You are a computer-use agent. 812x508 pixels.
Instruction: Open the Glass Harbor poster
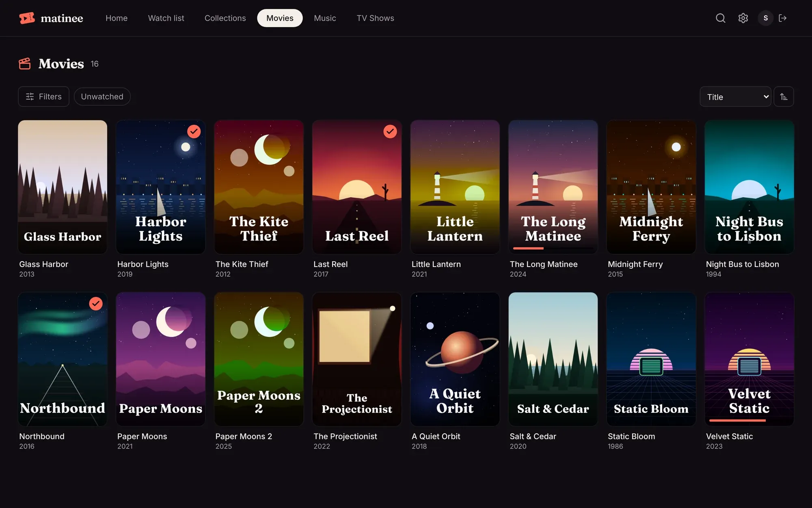[63, 187]
